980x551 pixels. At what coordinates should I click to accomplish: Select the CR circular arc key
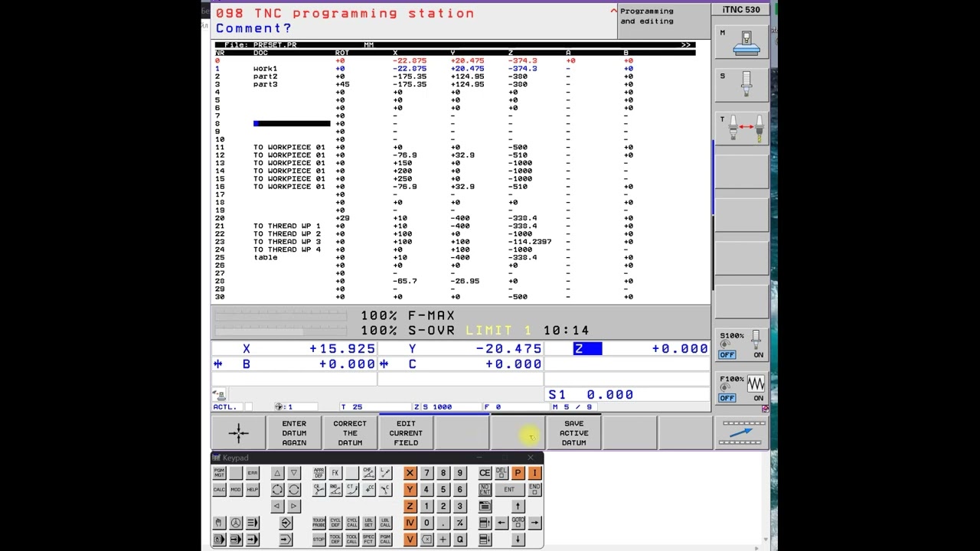coord(318,490)
